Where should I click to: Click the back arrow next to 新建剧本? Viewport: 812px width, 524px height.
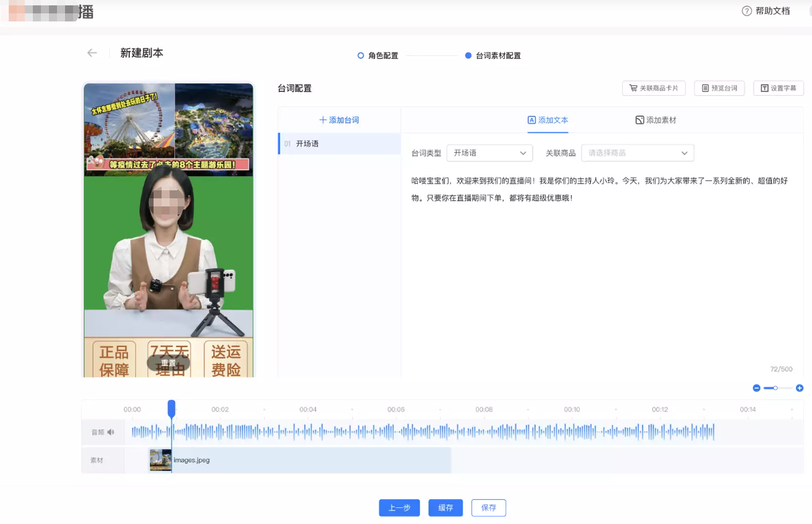[91, 52]
